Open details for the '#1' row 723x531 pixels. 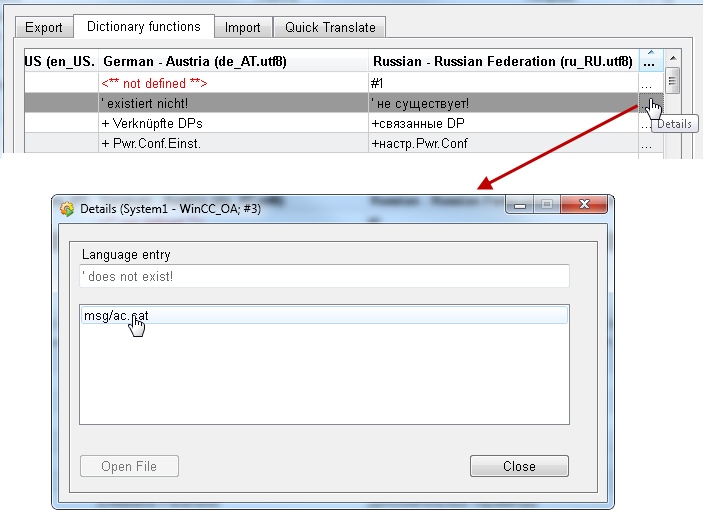point(651,83)
